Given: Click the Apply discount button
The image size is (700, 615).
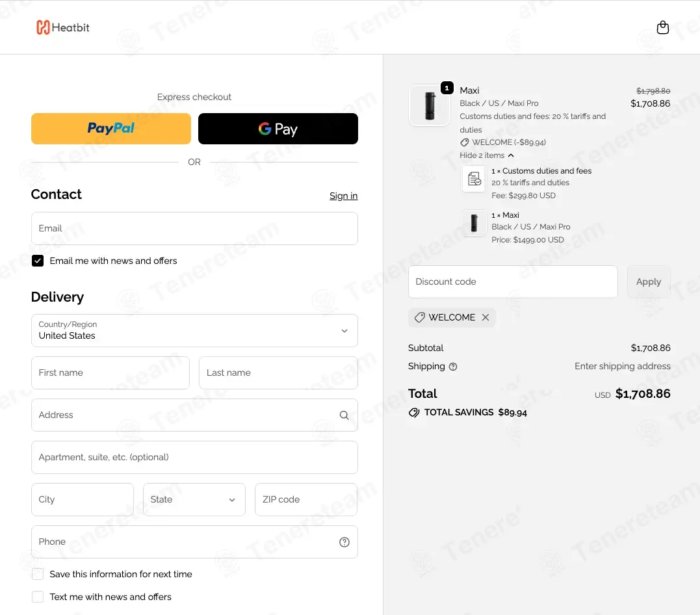Looking at the screenshot, I should (x=648, y=281).
